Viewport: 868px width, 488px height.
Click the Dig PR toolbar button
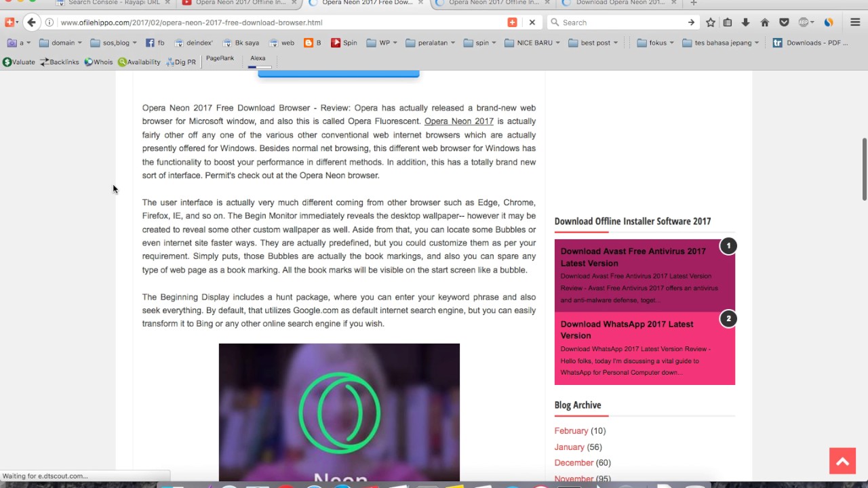pyautogui.click(x=181, y=62)
